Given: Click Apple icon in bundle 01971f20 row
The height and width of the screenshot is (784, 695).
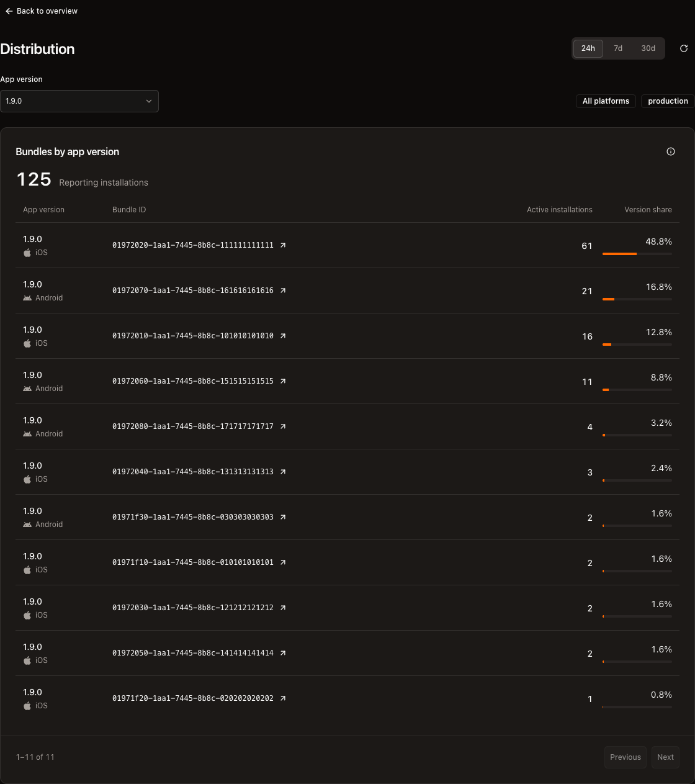Looking at the screenshot, I should [x=27, y=706].
